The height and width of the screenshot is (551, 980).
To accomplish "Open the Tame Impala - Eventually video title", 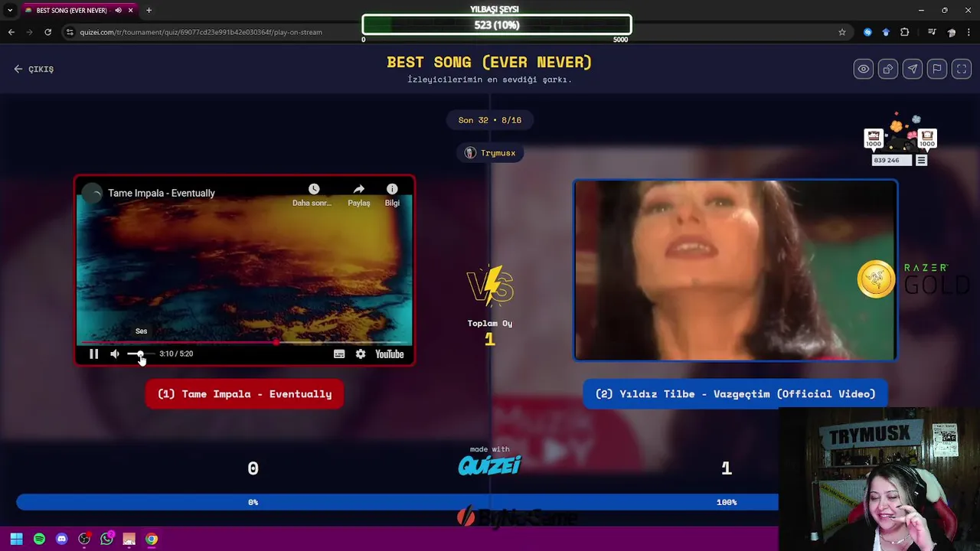I will click(x=161, y=193).
